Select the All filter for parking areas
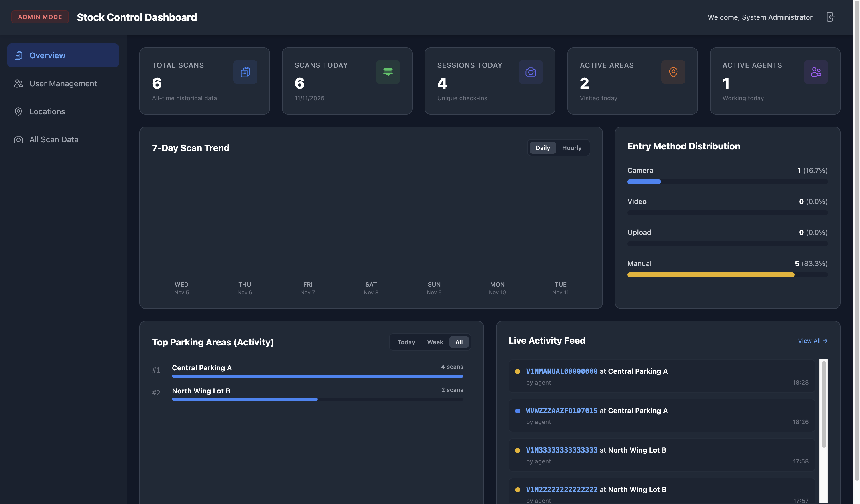860x504 pixels. 459,342
